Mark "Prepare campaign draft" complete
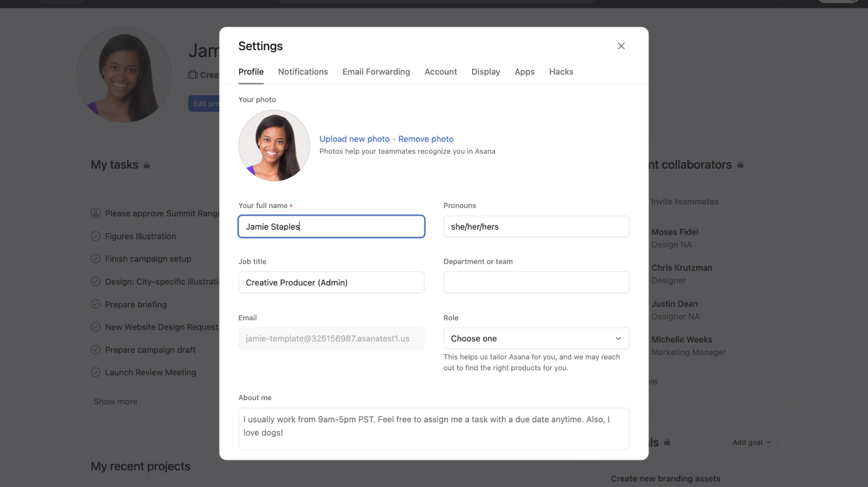 coord(95,349)
